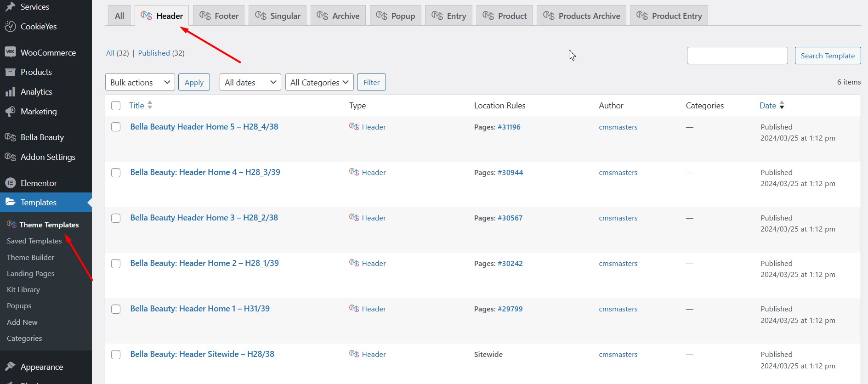Click type icon in Header Home 5 row

(x=354, y=126)
